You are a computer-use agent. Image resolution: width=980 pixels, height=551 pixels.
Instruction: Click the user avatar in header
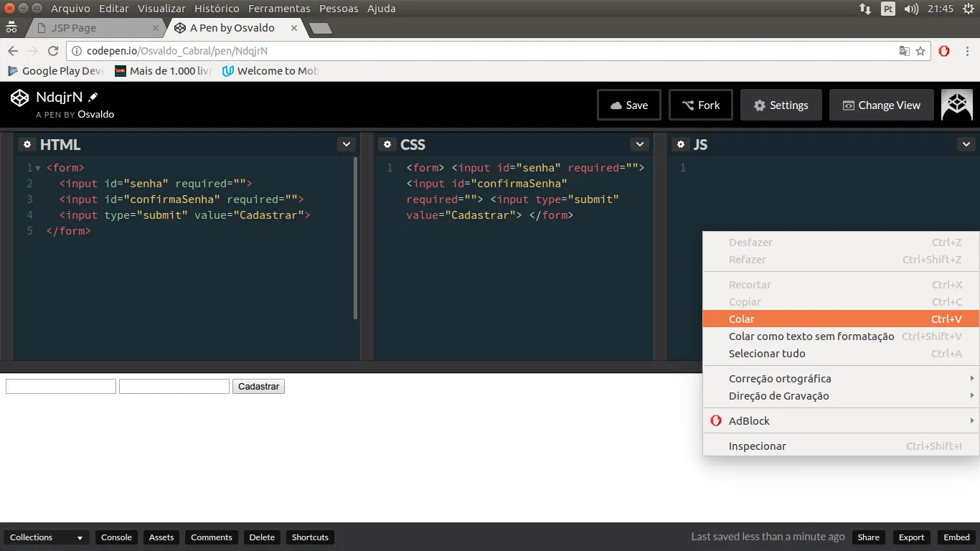[956, 105]
